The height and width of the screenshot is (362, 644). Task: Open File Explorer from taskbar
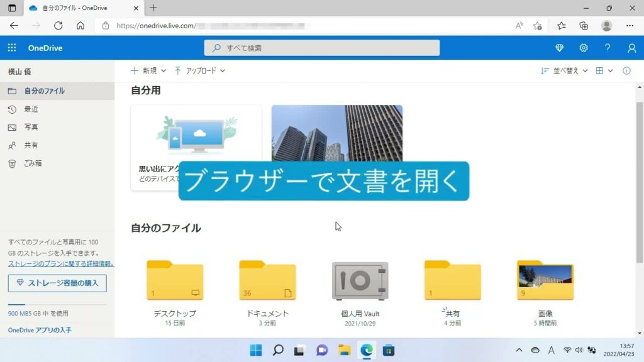(x=344, y=350)
